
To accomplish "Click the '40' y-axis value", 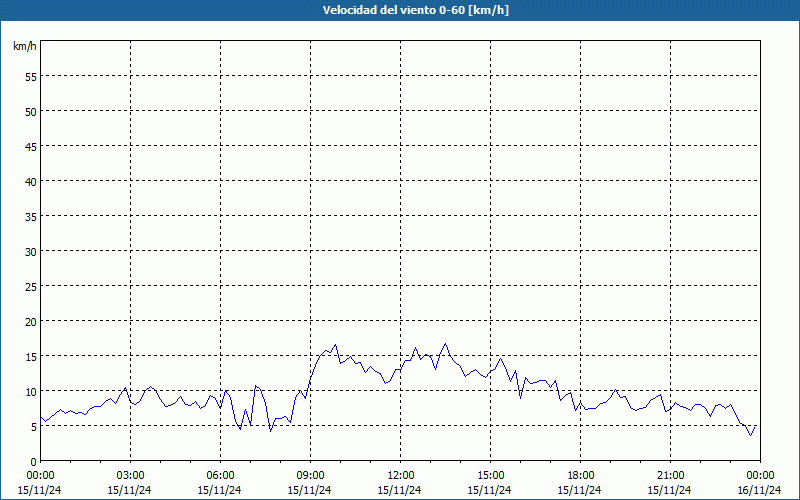I will point(31,182).
